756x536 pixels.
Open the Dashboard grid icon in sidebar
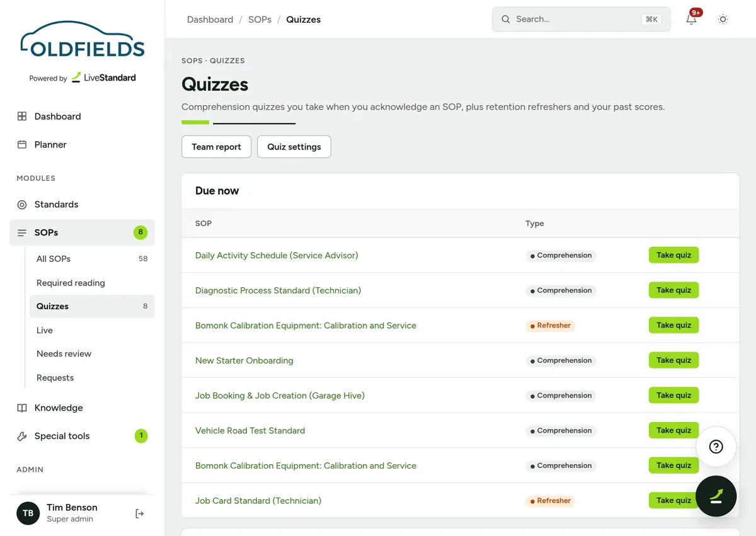pos(22,117)
